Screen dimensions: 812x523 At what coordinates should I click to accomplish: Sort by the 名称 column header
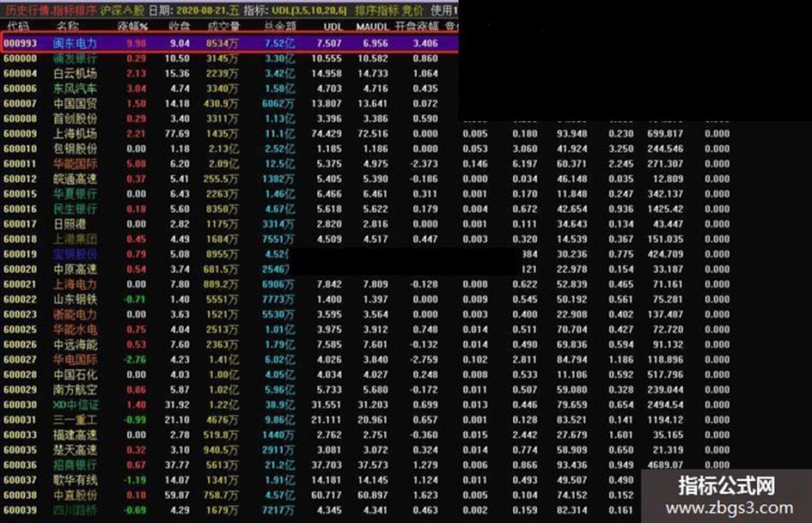point(67,26)
